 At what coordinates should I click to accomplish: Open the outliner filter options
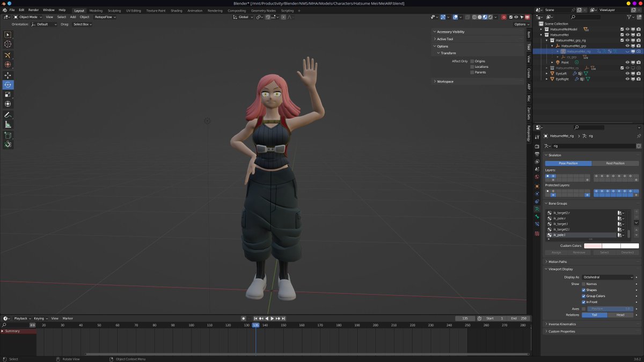[x=631, y=17]
